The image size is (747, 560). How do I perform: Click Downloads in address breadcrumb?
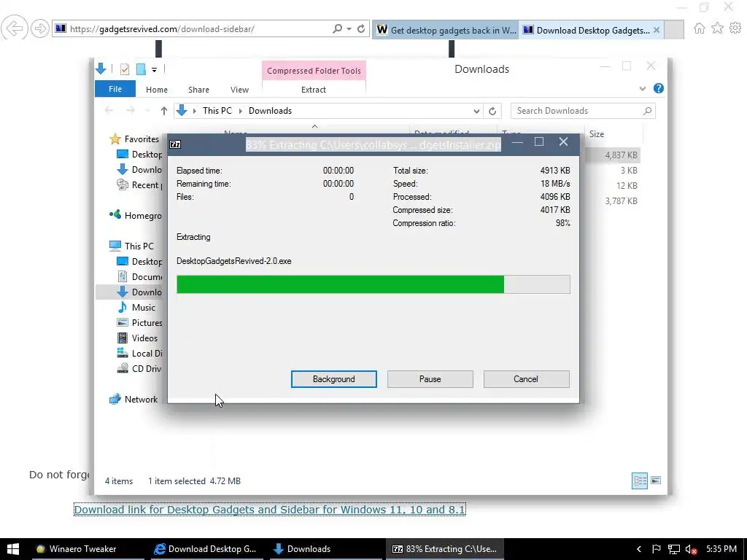tap(270, 111)
